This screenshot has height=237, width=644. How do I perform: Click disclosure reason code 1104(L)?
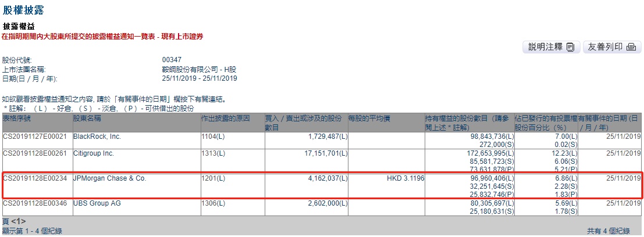click(x=213, y=136)
